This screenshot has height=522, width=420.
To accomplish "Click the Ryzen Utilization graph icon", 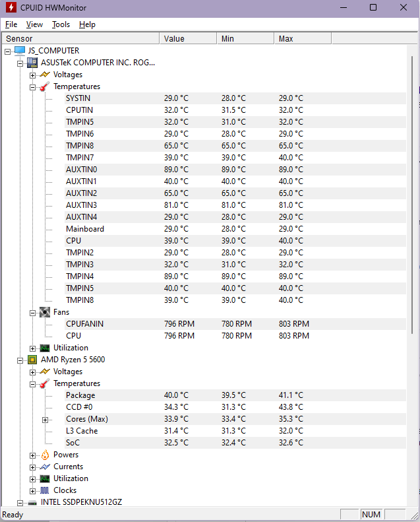I will [45, 478].
